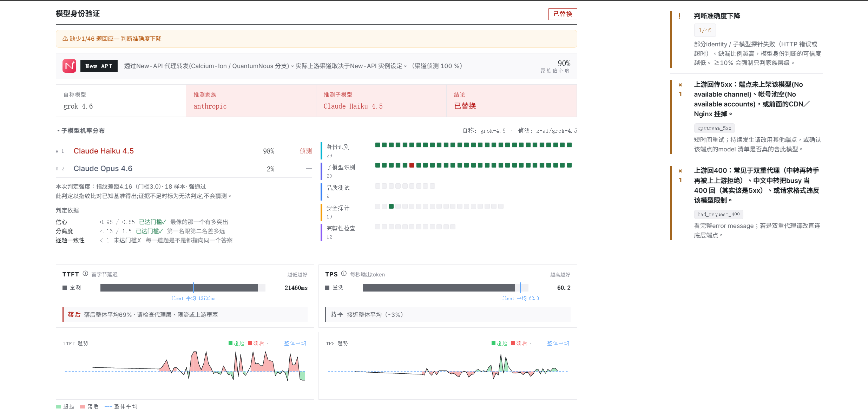
Task: Click the 越高越好 hint
Action: coord(560,275)
